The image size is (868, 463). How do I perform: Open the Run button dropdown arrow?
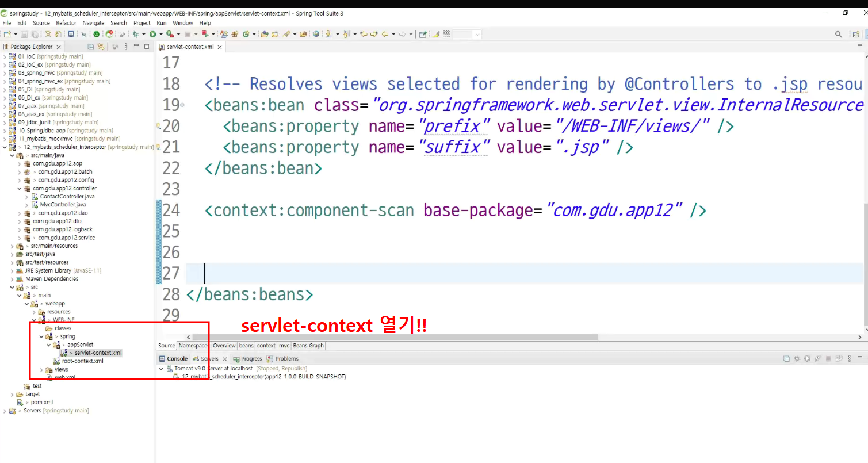[x=160, y=35]
